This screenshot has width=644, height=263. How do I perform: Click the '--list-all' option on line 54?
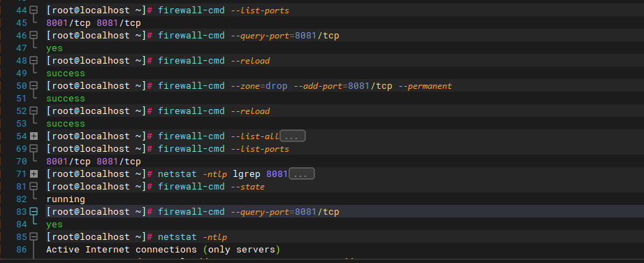(x=255, y=136)
